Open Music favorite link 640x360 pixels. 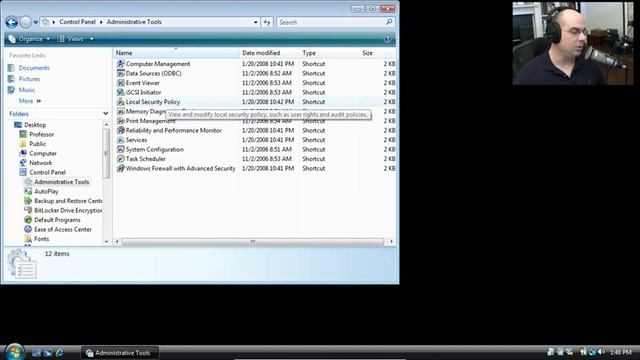coord(27,90)
